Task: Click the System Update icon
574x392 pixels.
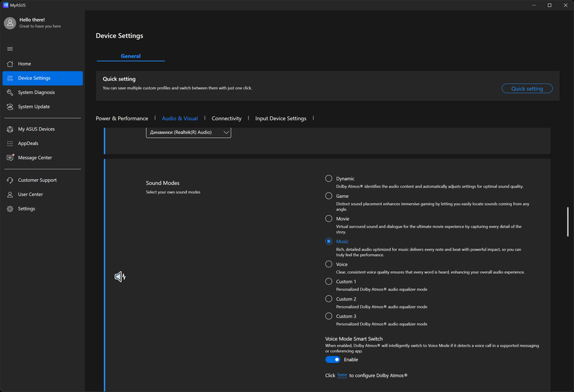Action: tap(10, 107)
